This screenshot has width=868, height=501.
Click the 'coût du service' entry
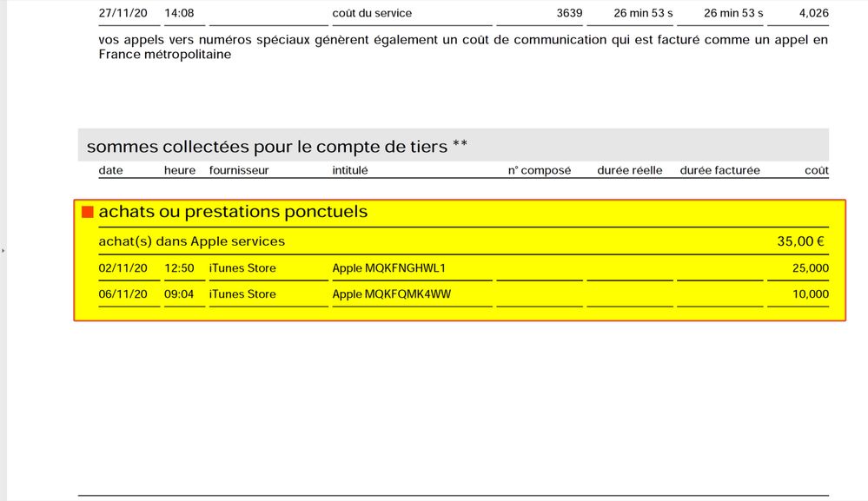372,13
